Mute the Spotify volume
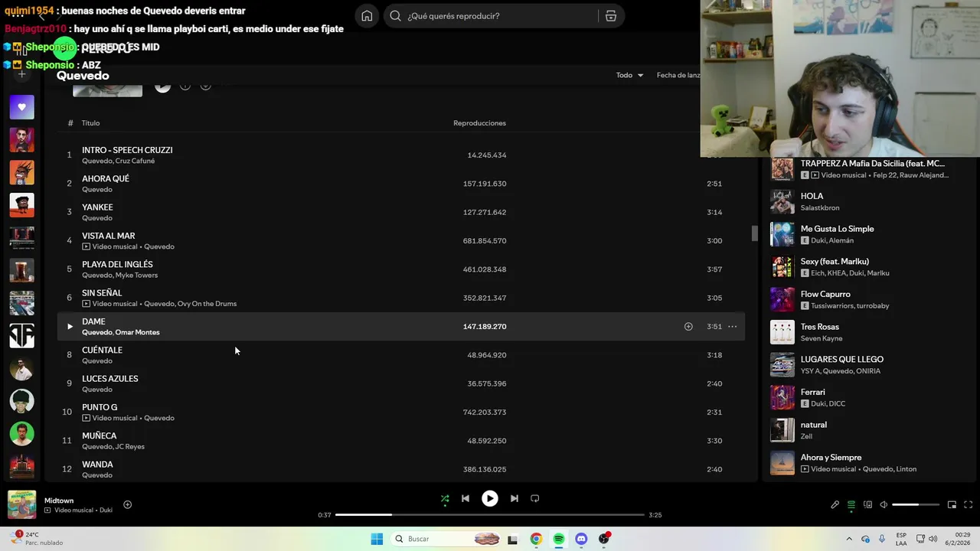The image size is (980, 551). pos(884,504)
